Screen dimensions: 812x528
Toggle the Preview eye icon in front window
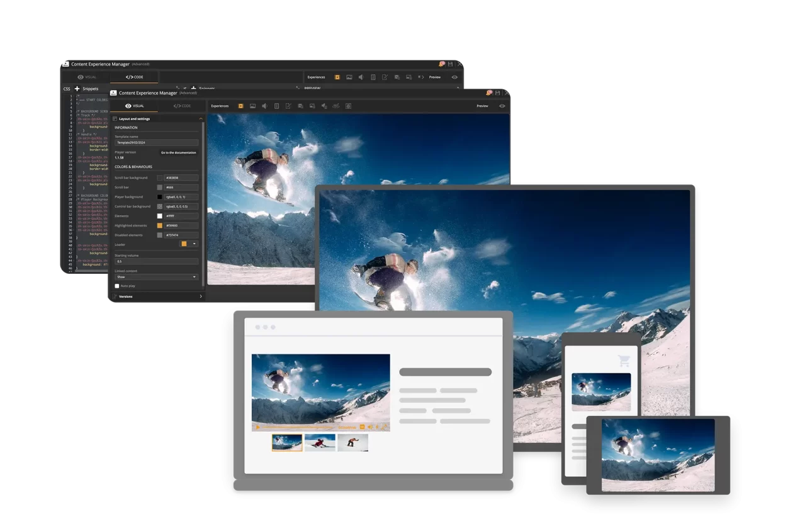[502, 106]
